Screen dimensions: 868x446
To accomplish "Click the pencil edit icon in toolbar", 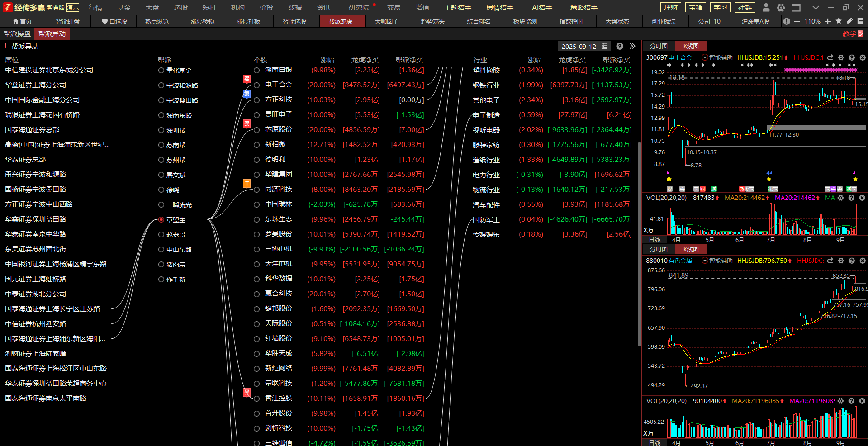I will click(x=850, y=21).
